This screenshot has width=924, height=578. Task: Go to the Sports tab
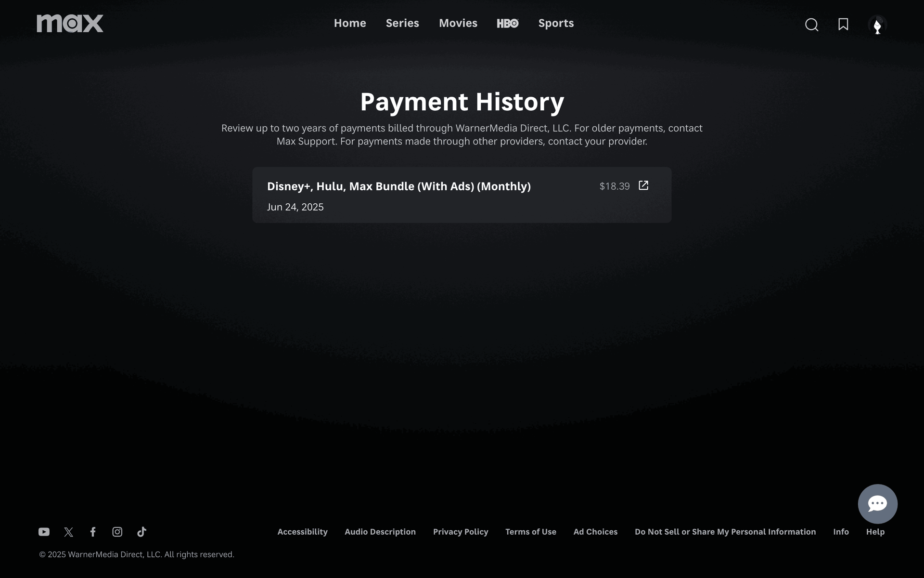coord(556,23)
